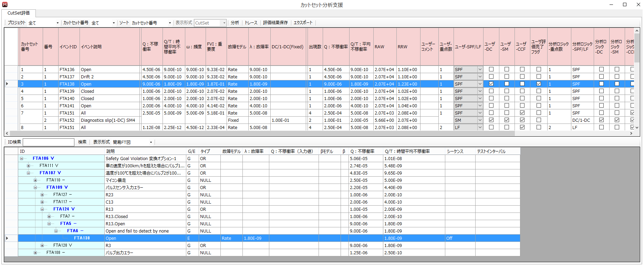Viewport: 644px width, 266px height.
Task: Toggle ユーザ-DC checkbox in FTA152 row
Action: click(491, 120)
